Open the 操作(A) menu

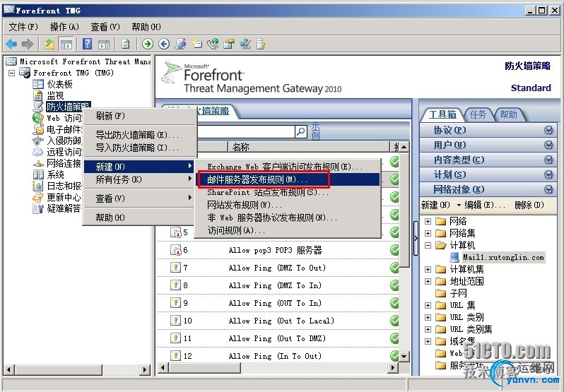pos(64,27)
